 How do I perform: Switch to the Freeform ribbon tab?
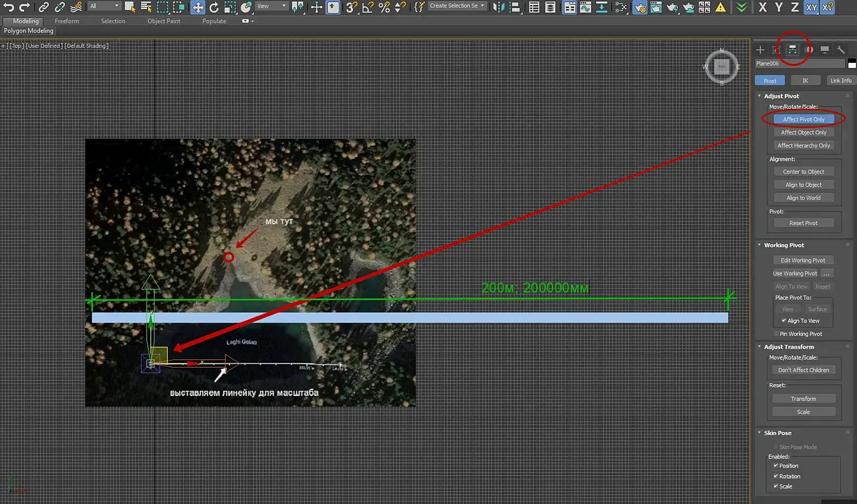pyautogui.click(x=67, y=21)
